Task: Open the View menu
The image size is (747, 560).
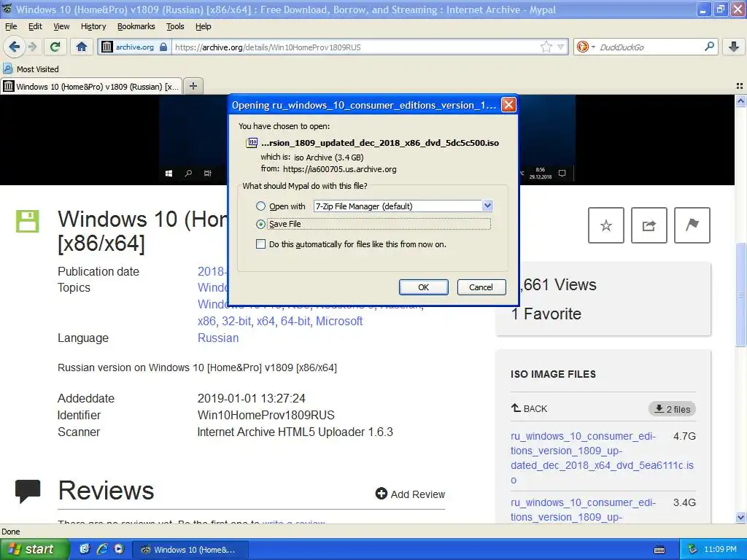Action: click(x=61, y=26)
